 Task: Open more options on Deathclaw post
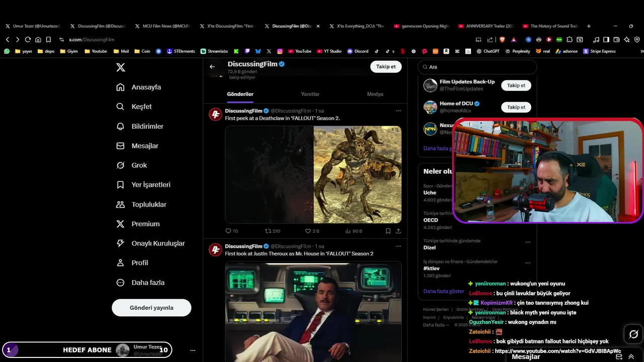pos(398,111)
